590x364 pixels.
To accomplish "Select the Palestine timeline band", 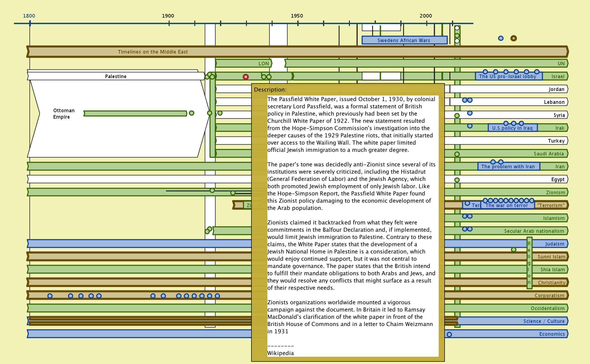I will click(116, 76).
